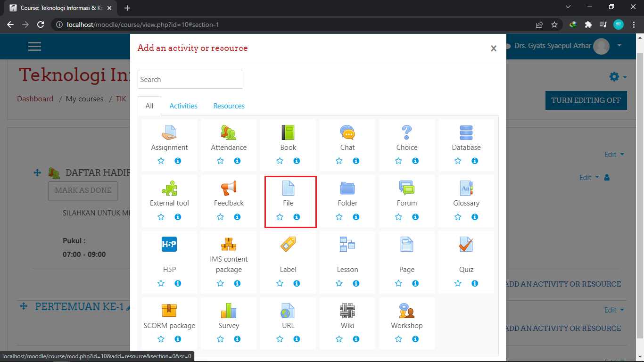Screen dimensions: 644x362
Task: Choose the URL globe icon
Action: 288,311
